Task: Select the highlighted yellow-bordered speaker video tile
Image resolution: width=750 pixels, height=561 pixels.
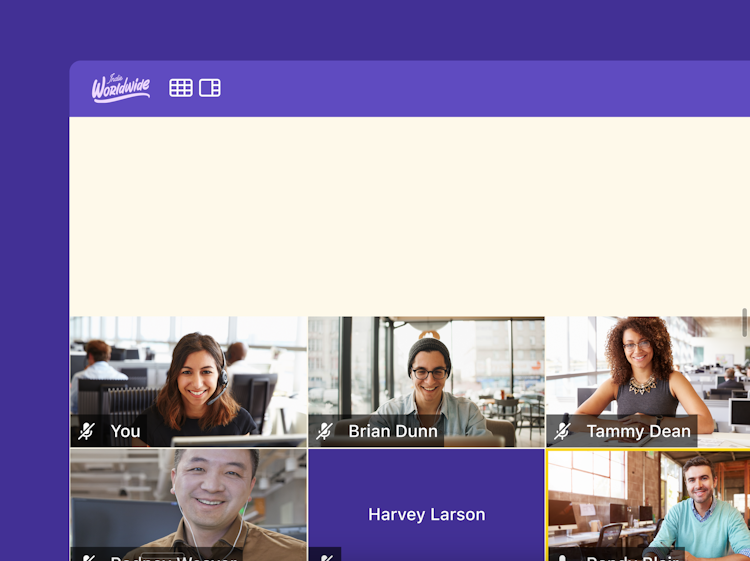Action: tap(648, 505)
